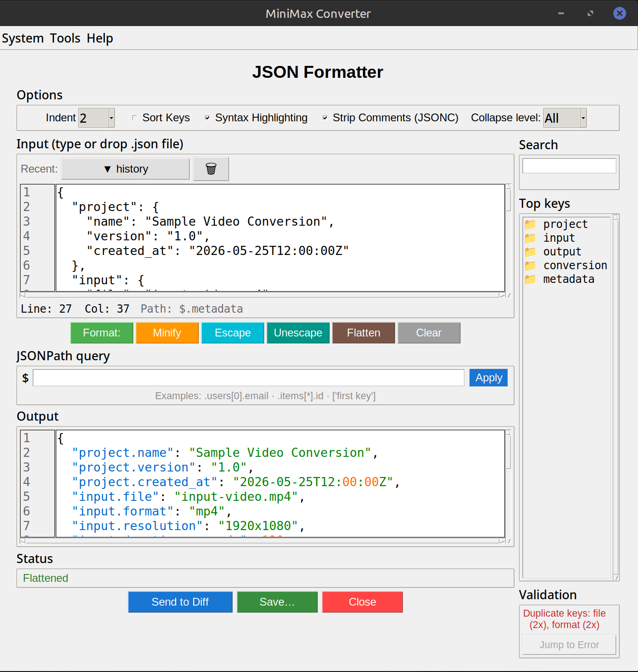Maximize the MiniMax Converter window
The image size is (638, 672).
pos(590,13)
